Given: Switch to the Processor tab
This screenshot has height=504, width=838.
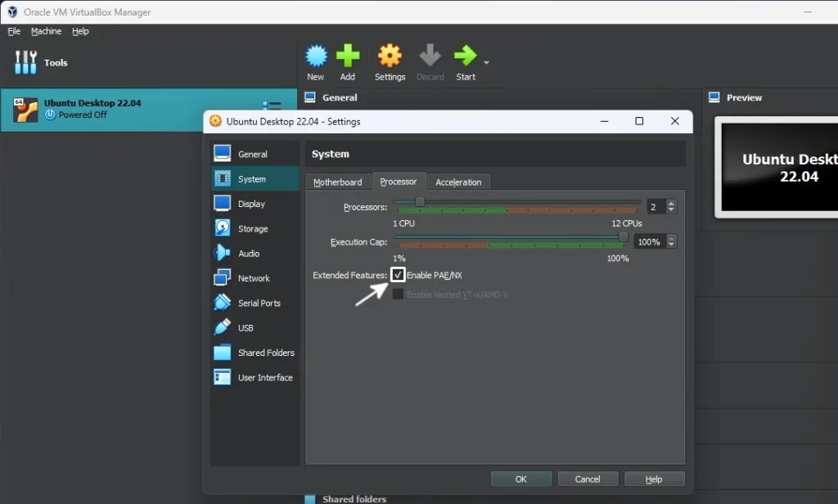Looking at the screenshot, I should tap(399, 181).
